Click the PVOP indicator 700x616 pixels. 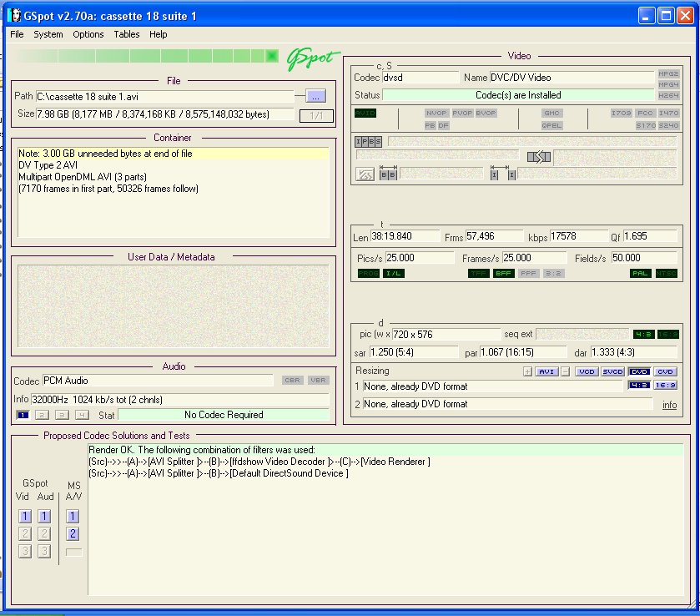(x=462, y=113)
